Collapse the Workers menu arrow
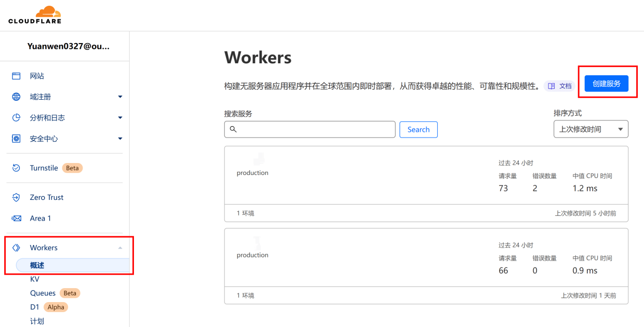Screen dimensions: 644x327 pos(120,248)
